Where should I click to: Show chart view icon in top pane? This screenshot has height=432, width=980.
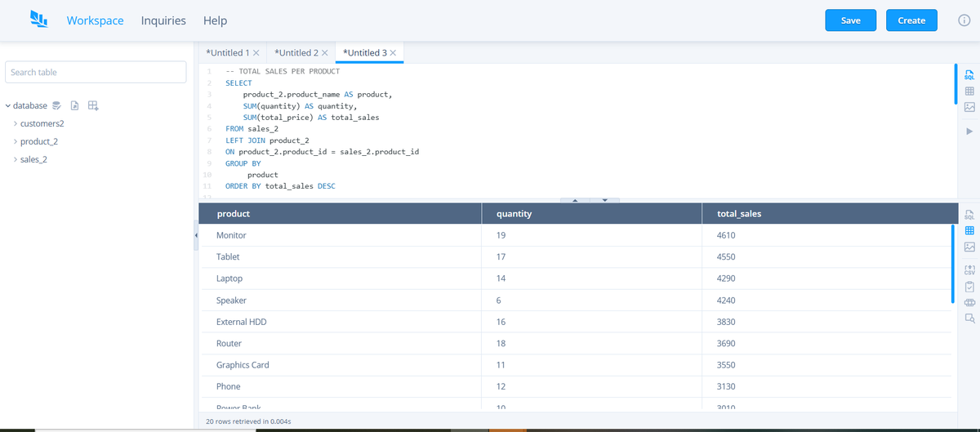tap(969, 107)
